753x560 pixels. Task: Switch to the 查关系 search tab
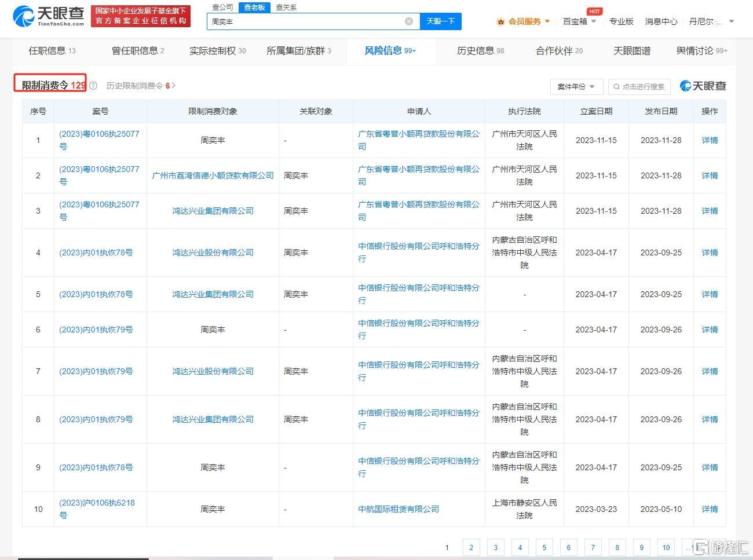[286, 7]
